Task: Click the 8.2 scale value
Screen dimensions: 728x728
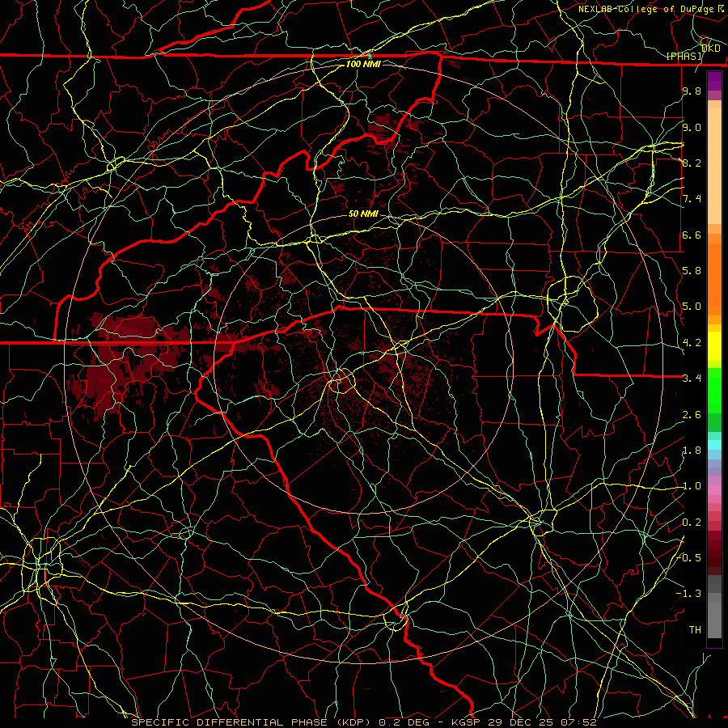Action: click(692, 163)
